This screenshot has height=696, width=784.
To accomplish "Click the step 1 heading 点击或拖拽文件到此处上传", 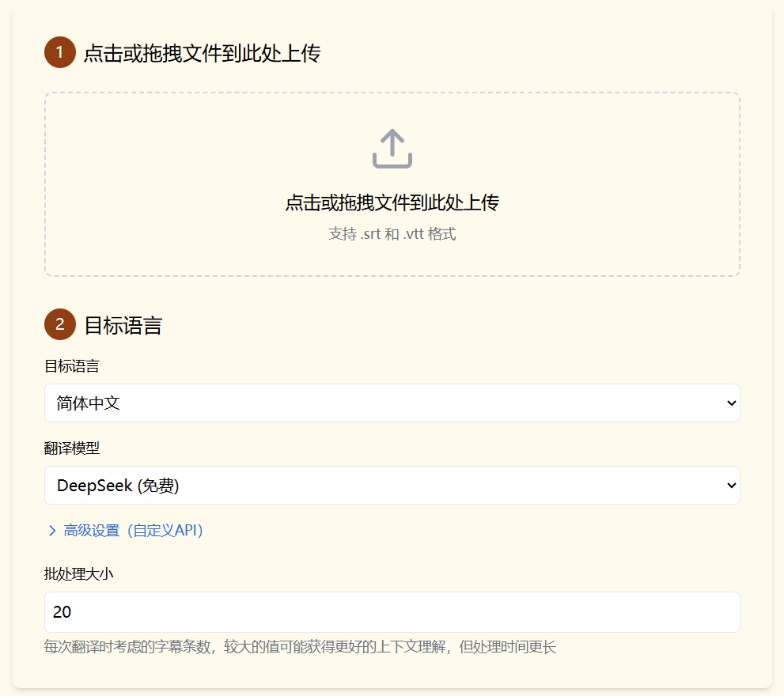I will click(x=202, y=53).
